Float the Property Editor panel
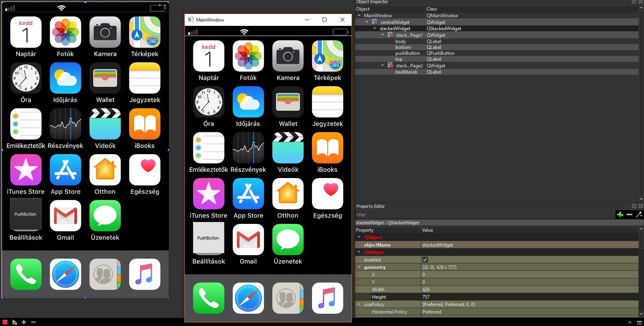644x326 pixels. (x=634, y=206)
